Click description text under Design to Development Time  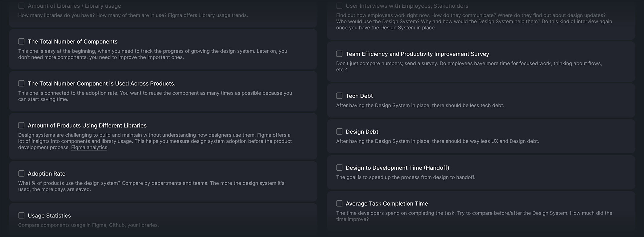coord(406,177)
